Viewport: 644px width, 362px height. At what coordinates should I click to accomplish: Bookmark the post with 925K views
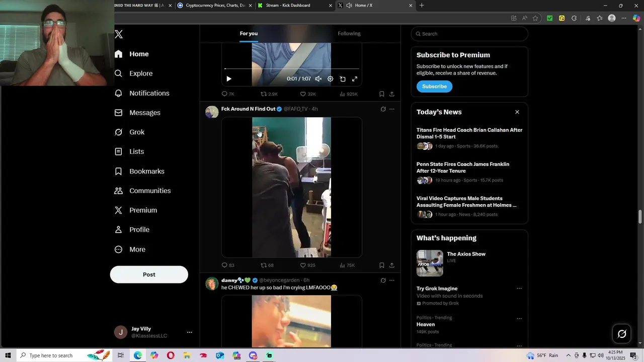click(382, 94)
